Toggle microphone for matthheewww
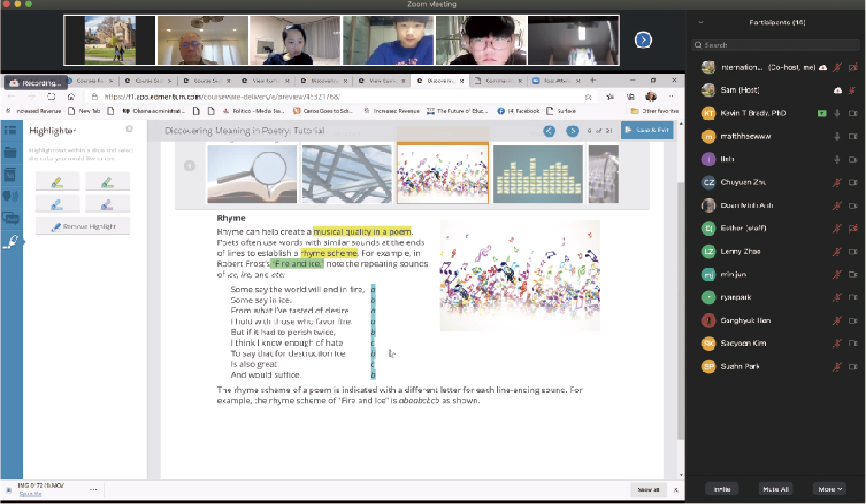866x504 pixels. [x=837, y=136]
